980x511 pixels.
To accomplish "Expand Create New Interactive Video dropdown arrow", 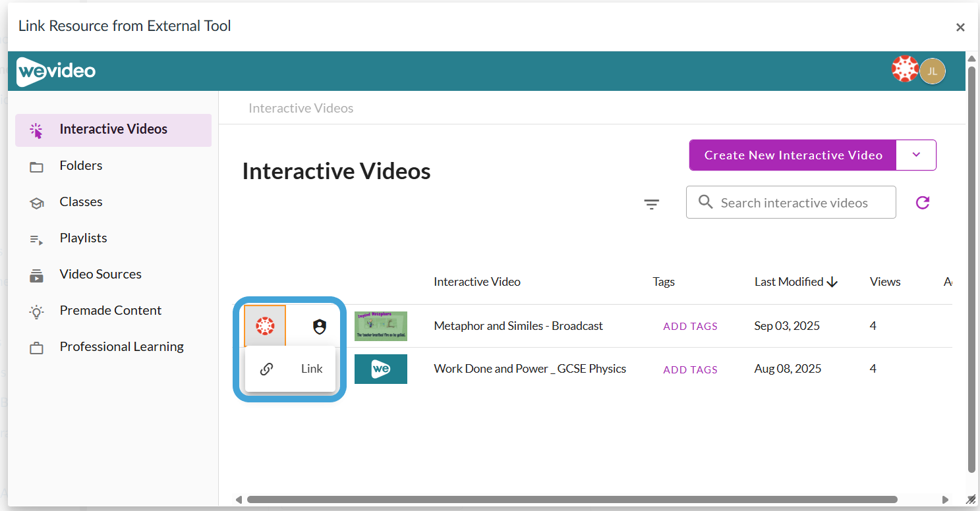I will point(916,155).
